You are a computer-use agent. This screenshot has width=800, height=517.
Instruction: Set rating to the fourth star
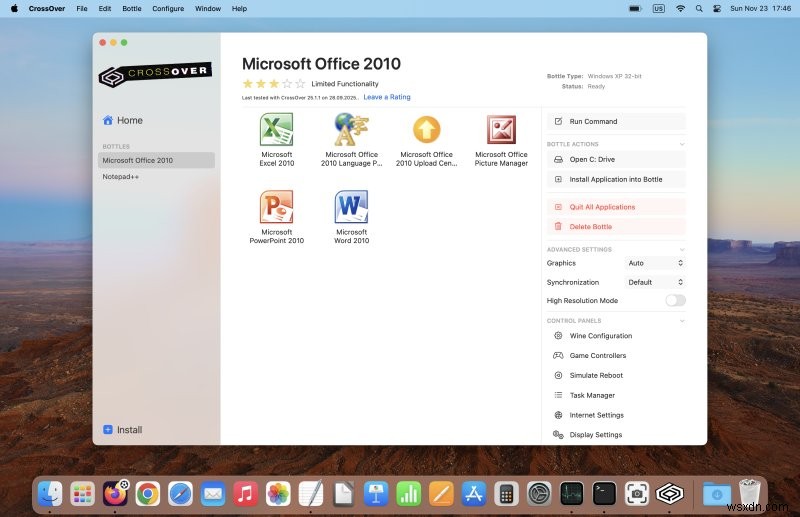(x=287, y=83)
